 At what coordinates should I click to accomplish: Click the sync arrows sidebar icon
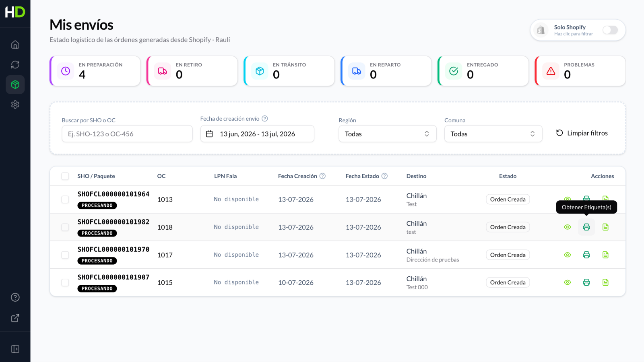point(15,65)
